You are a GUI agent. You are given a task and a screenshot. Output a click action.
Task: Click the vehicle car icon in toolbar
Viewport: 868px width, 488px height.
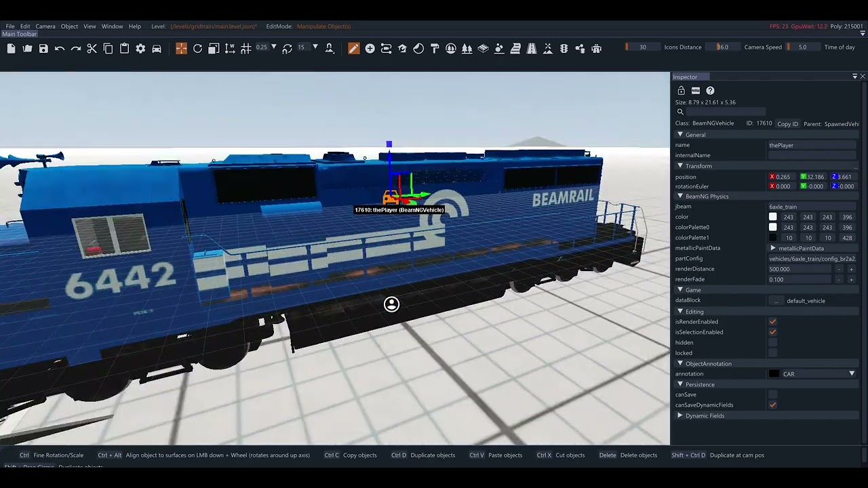[157, 48]
